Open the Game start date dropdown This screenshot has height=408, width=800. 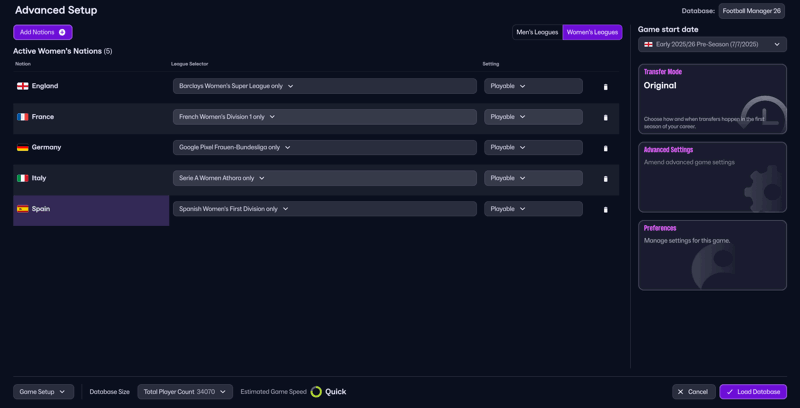click(x=712, y=44)
